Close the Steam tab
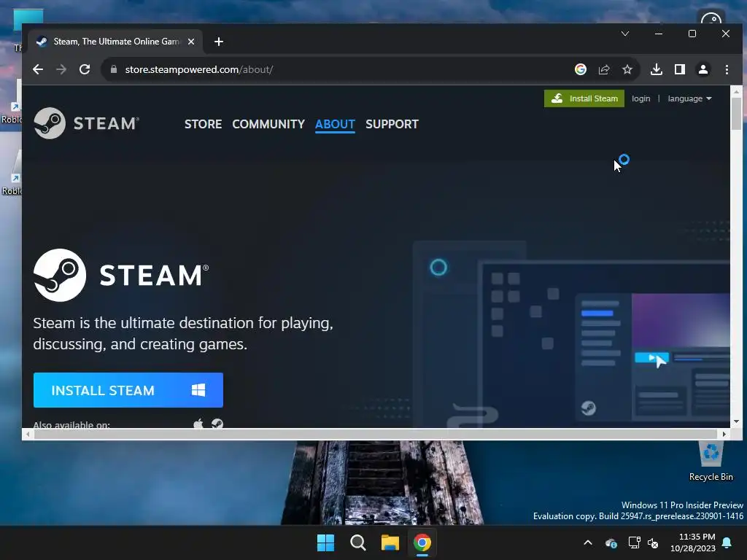The image size is (747, 560). [191, 42]
